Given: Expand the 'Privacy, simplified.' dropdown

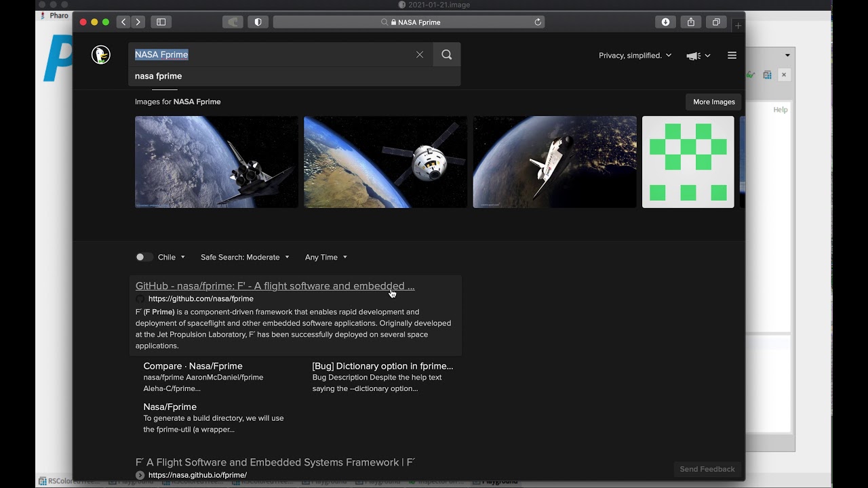Looking at the screenshot, I should tap(635, 56).
